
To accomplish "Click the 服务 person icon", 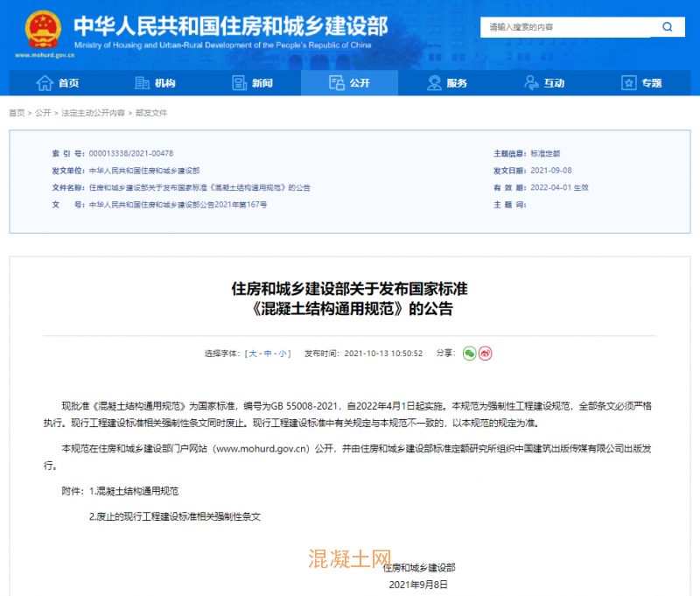I will 434,83.
